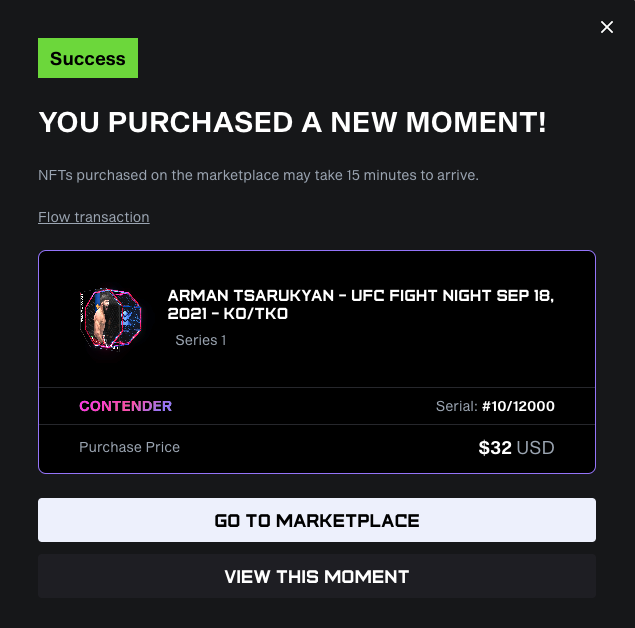Click the Arman Tsarukyan moment title
Image resolution: width=635 pixels, height=628 pixels.
pos(360,304)
